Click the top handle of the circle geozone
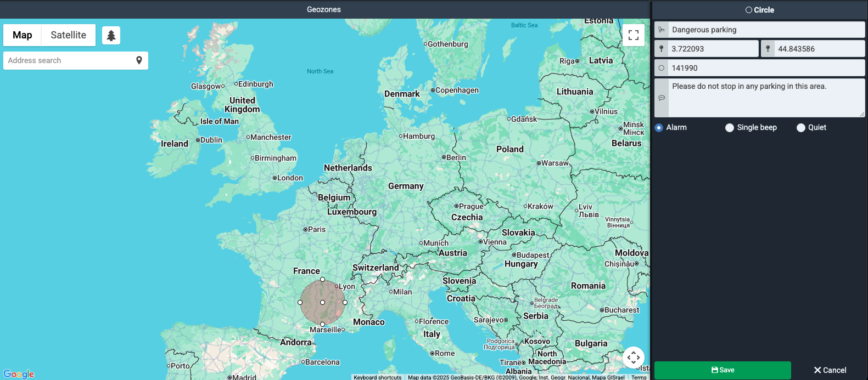Image resolution: width=868 pixels, height=380 pixels. (x=322, y=280)
